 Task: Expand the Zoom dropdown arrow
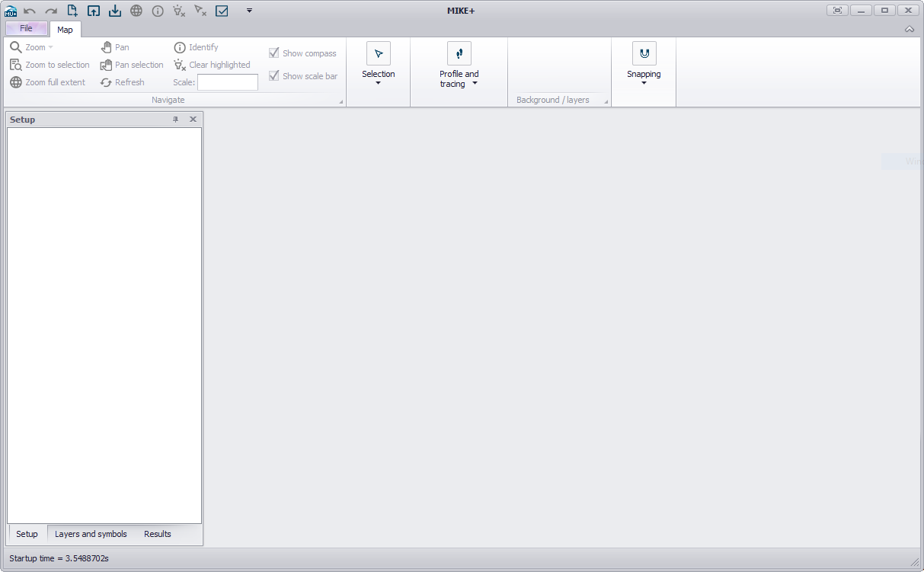[x=50, y=47]
